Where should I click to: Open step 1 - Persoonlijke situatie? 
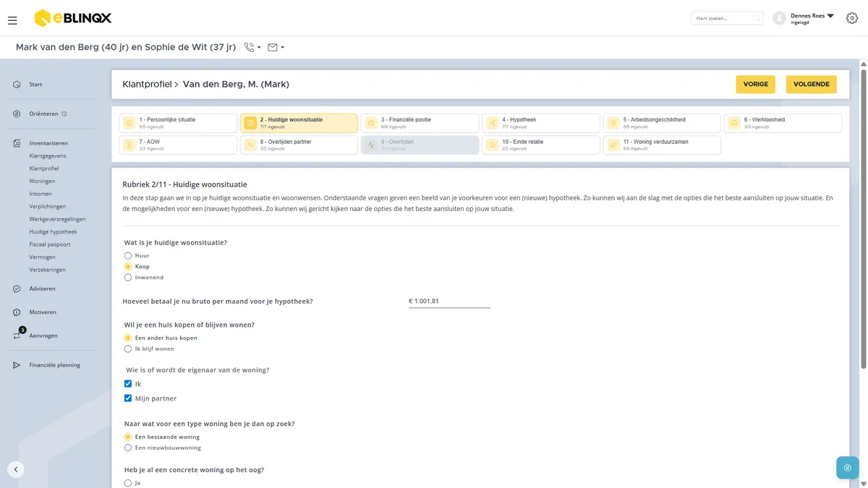point(178,123)
